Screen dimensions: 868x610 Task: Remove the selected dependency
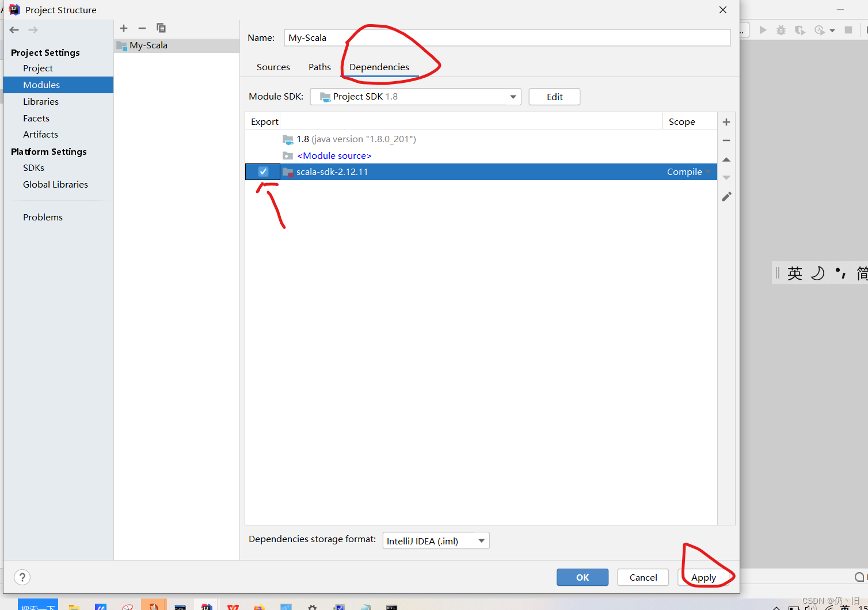coord(726,140)
